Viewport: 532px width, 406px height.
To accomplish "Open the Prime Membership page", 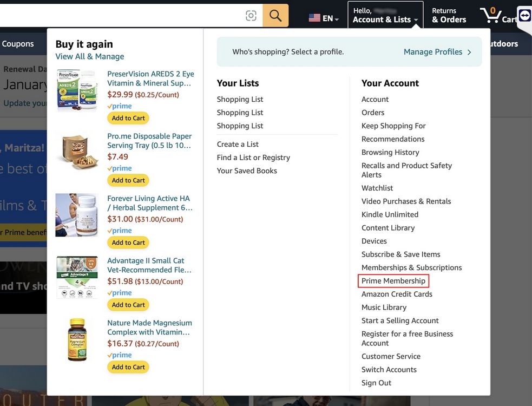I will point(393,280).
